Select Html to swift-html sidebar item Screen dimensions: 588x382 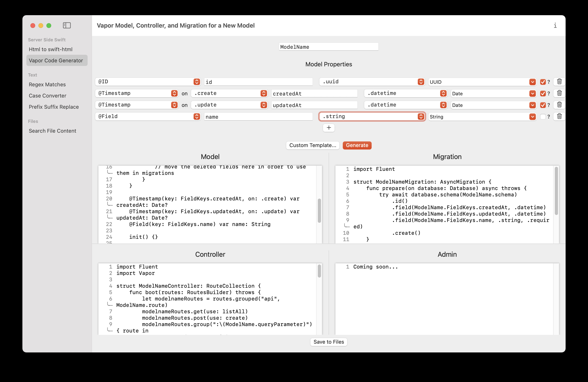[x=50, y=49]
